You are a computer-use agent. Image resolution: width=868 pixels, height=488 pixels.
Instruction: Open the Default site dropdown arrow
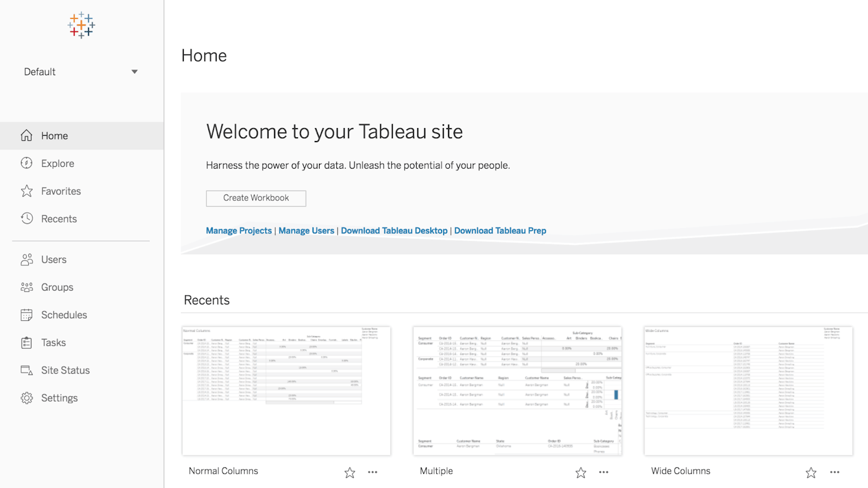click(x=135, y=72)
